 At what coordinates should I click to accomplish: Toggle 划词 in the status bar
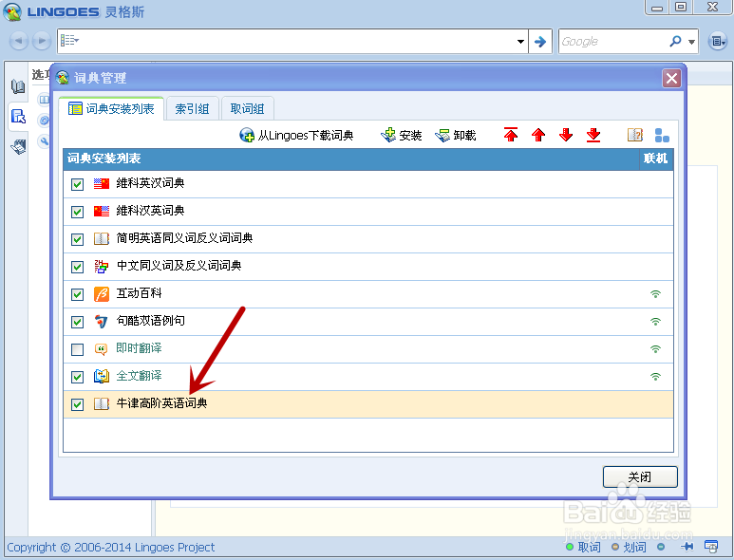click(629, 547)
